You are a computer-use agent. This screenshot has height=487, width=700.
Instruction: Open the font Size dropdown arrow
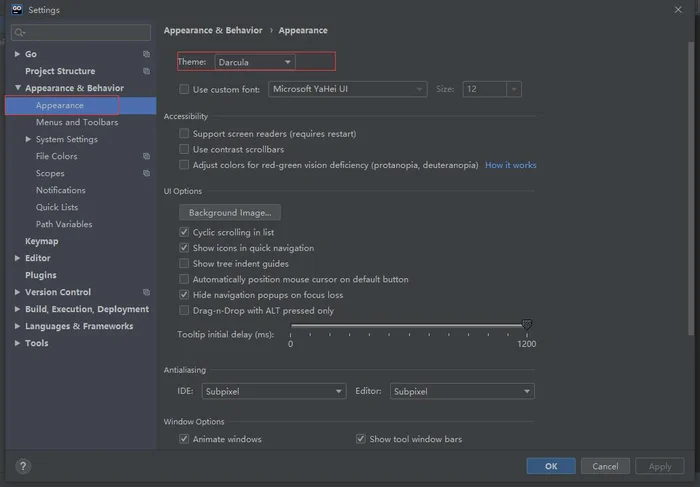point(514,89)
